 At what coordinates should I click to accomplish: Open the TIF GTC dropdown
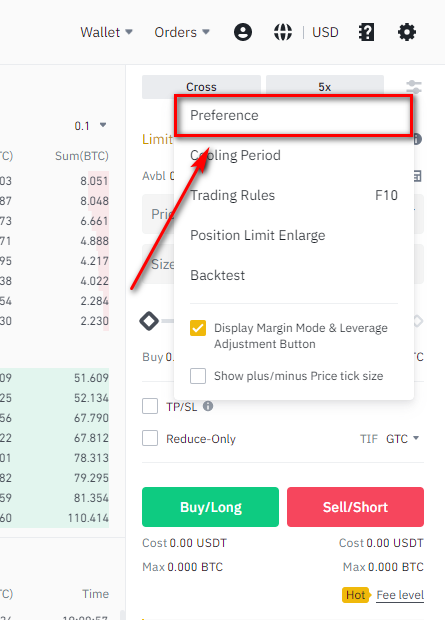coord(402,439)
